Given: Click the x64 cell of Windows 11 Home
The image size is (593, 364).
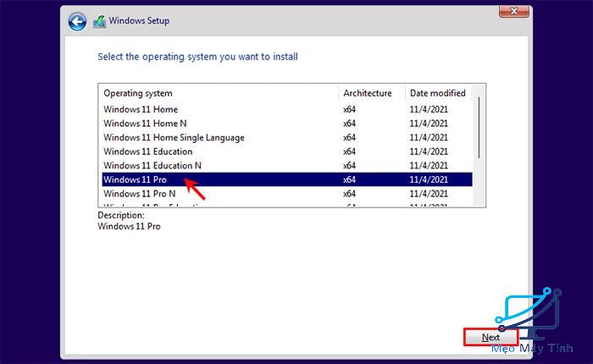Looking at the screenshot, I should pyautogui.click(x=349, y=109).
